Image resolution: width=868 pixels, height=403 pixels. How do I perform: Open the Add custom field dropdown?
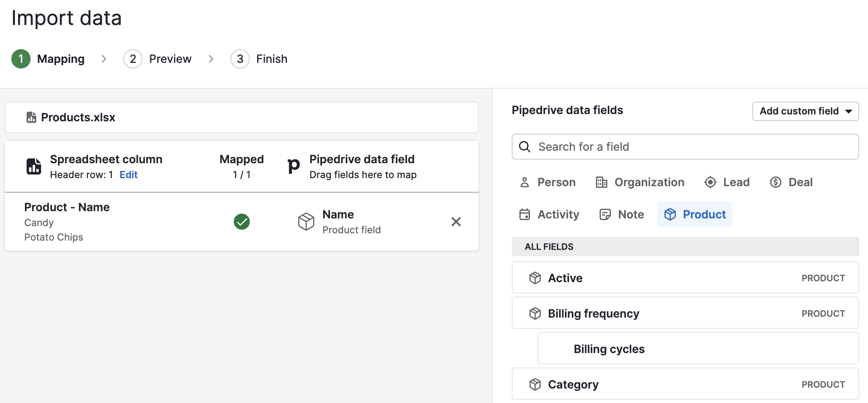806,111
